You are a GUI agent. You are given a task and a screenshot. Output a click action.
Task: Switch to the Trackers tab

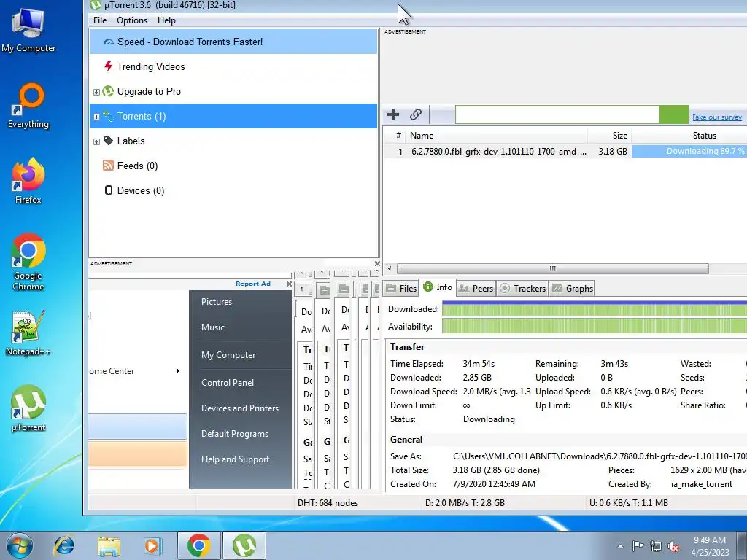pos(522,288)
